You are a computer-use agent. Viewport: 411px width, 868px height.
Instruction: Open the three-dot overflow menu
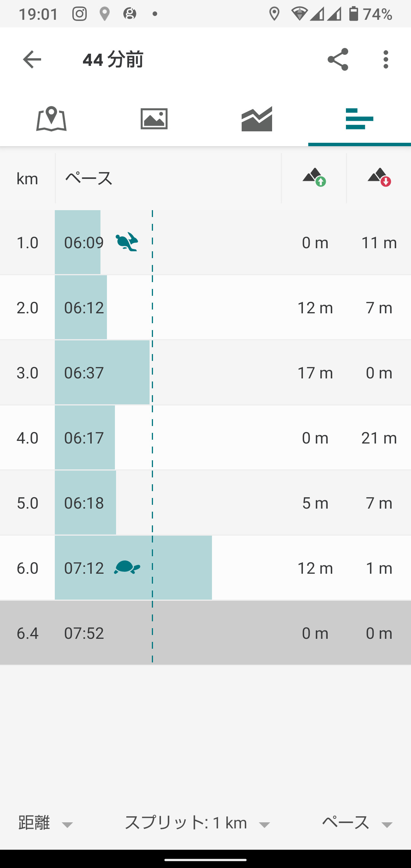(386, 59)
